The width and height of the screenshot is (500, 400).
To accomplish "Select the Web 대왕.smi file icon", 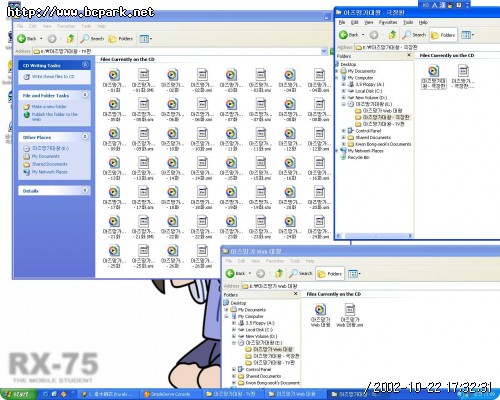I will [x=350, y=309].
